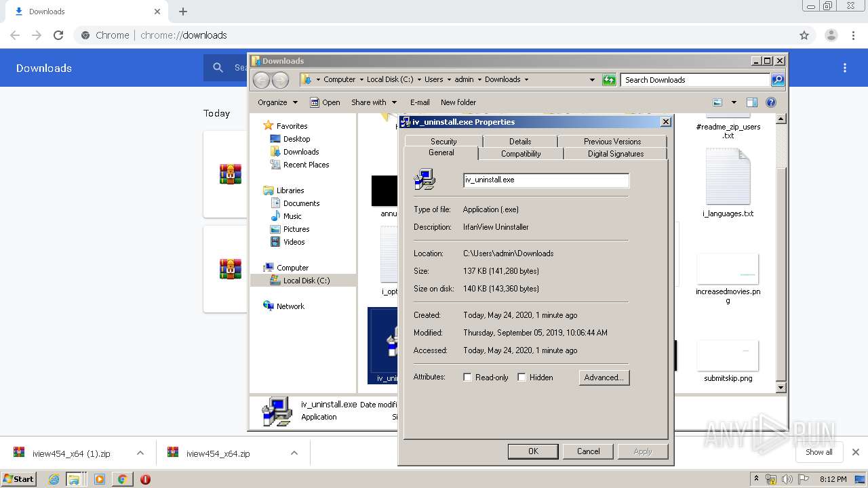The image size is (868, 488).
Task: Open the Pictures library
Action: (296, 229)
